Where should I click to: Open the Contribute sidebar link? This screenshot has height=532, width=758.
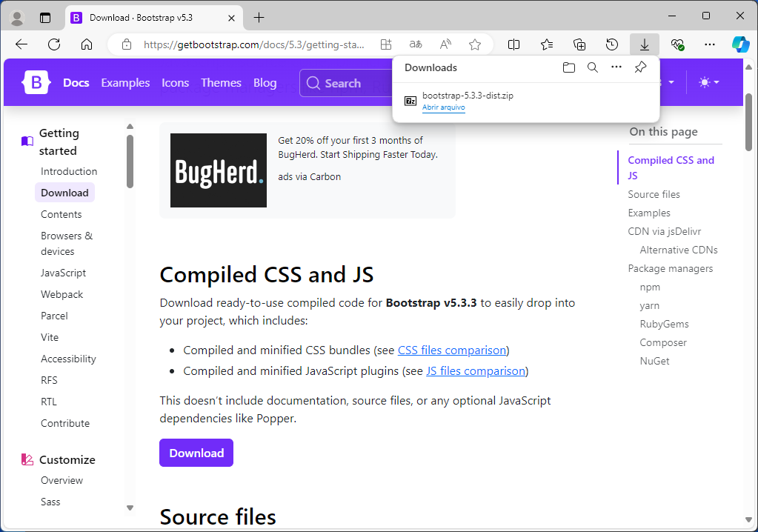tap(65, 423)
